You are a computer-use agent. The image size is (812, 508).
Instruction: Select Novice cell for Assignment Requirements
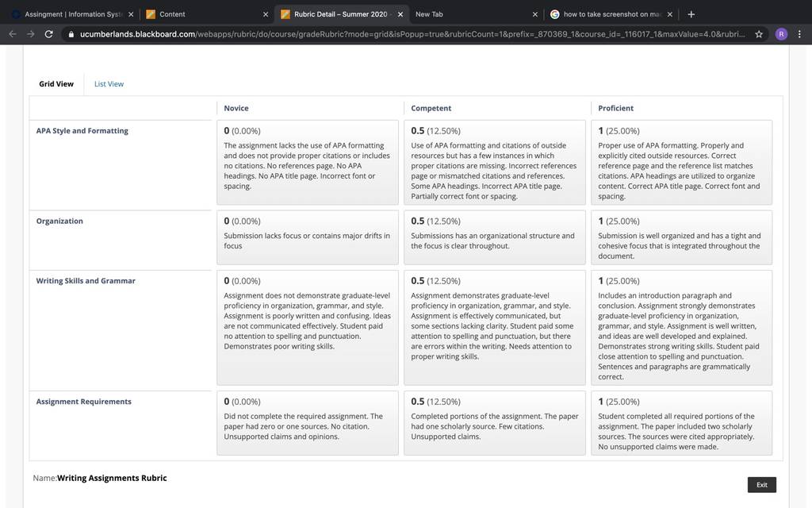pyautogui.click(x=308, y=423)
